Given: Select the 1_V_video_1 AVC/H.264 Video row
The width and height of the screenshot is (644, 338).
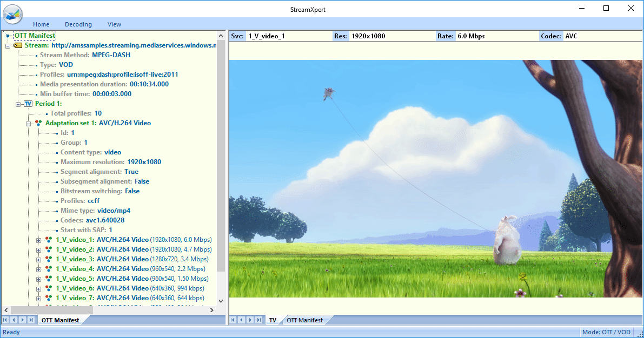Looking at the screenshot, I should (x=134, y=240).
